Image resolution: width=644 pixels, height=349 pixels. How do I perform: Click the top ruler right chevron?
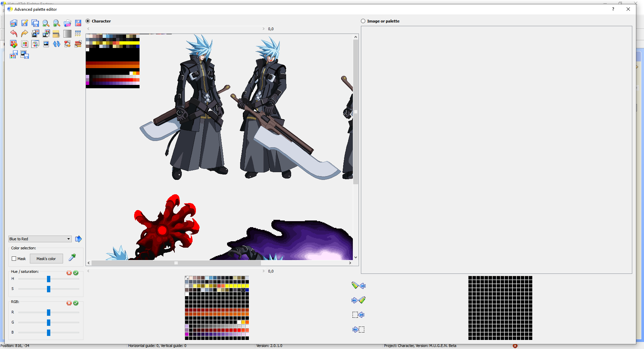[x=264, y=29]
